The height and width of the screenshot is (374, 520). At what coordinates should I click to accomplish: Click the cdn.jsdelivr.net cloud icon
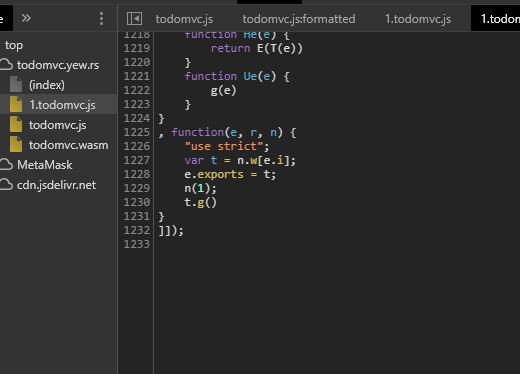(7, 185)
